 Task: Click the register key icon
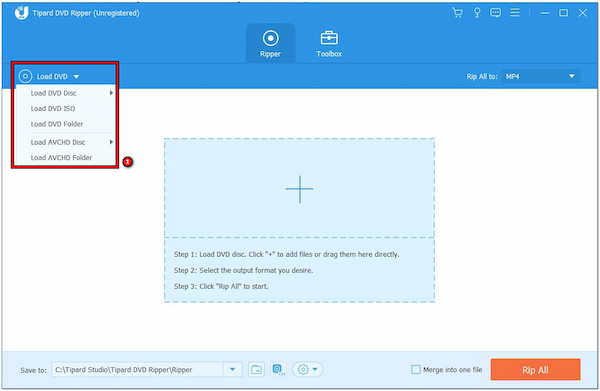(477, 13)
